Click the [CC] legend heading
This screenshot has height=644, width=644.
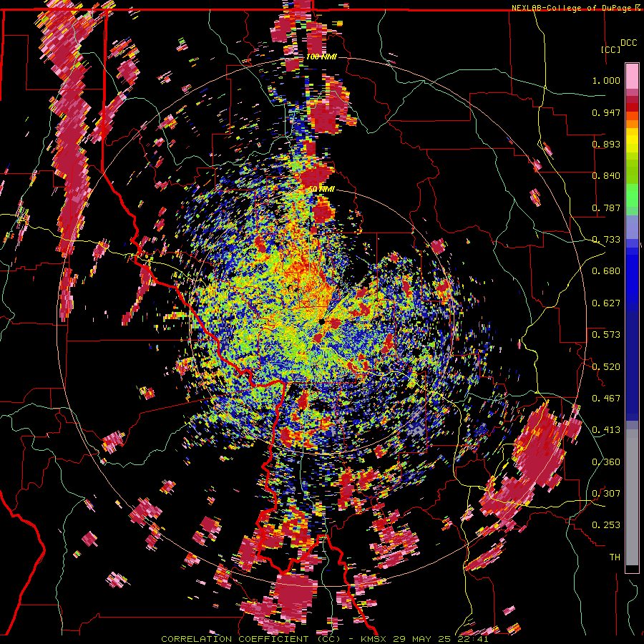click(x=610, y=49)
